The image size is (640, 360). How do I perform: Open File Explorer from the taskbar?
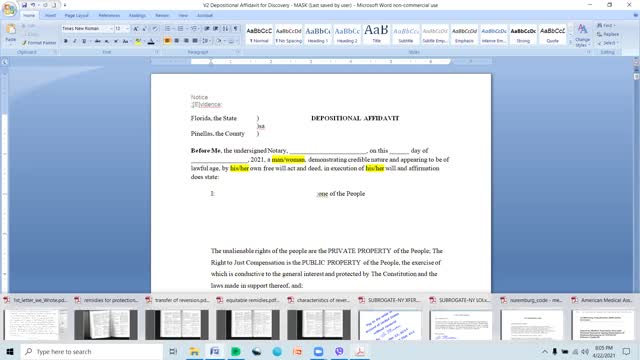coord(194,351)
